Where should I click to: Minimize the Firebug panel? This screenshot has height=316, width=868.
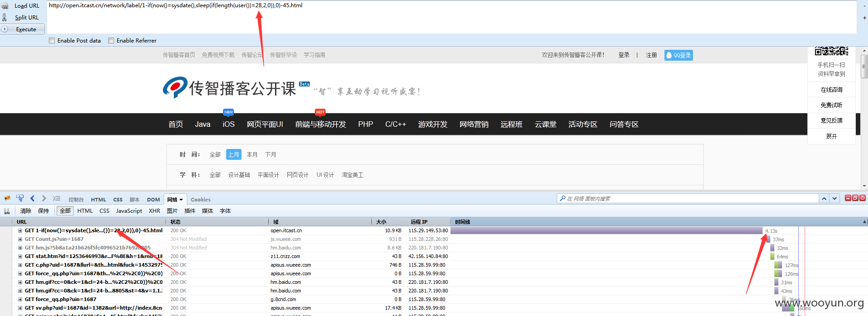pos(848,198)
